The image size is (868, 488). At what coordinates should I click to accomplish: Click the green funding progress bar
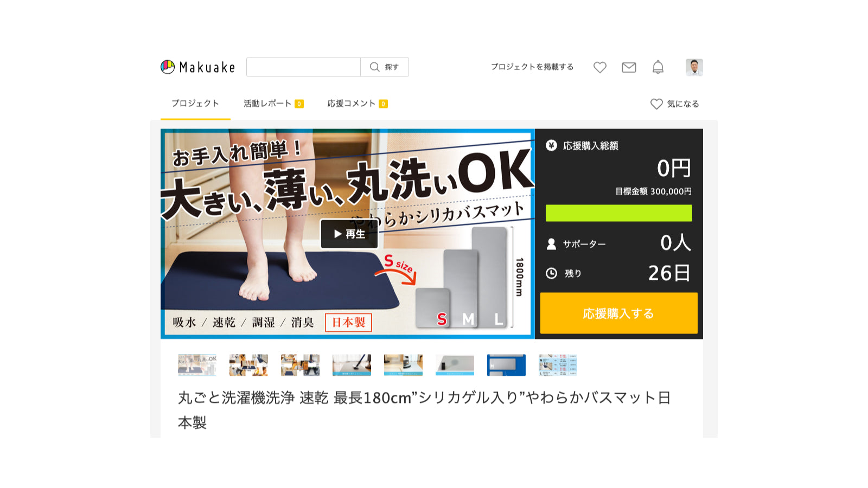click(x=619, y=213)
